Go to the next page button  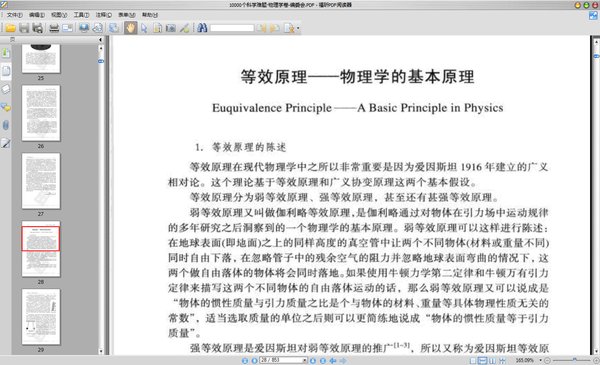point(313,360)
